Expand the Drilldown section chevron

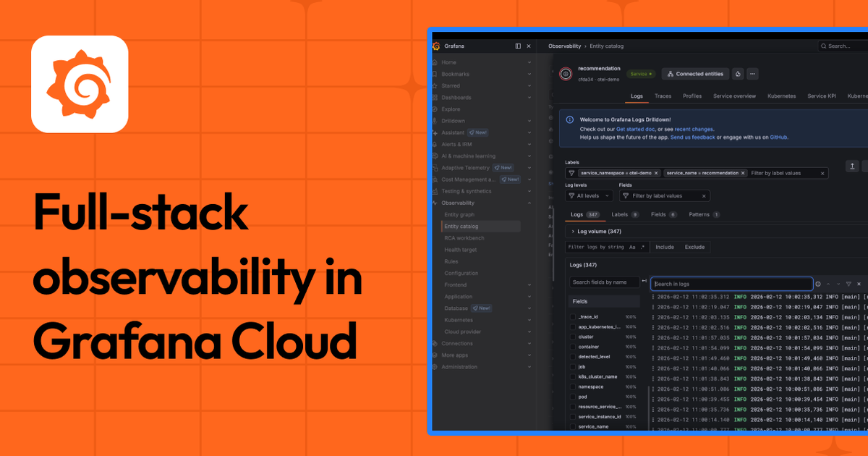coord(529,121)
